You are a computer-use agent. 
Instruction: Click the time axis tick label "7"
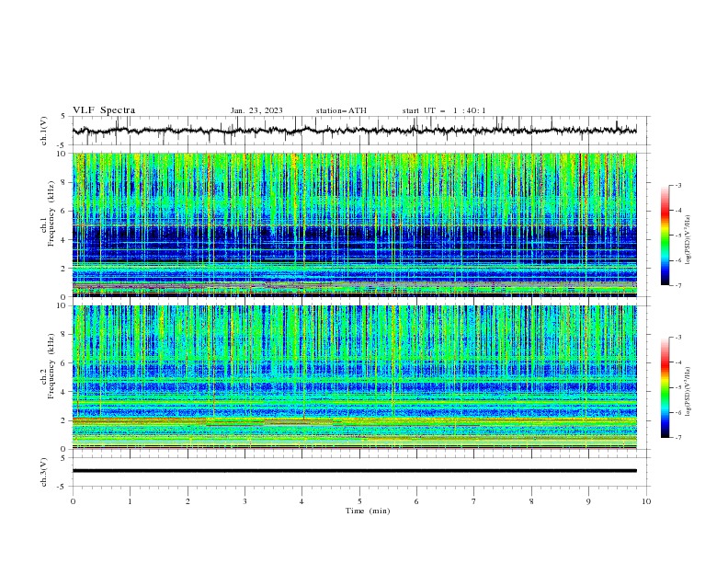474,501
